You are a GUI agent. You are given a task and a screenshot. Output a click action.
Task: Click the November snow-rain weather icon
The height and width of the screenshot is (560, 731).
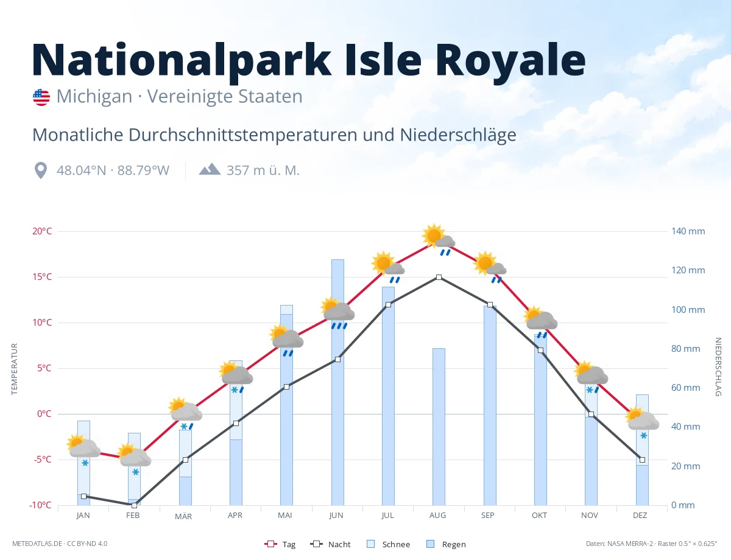click(591, 377)
